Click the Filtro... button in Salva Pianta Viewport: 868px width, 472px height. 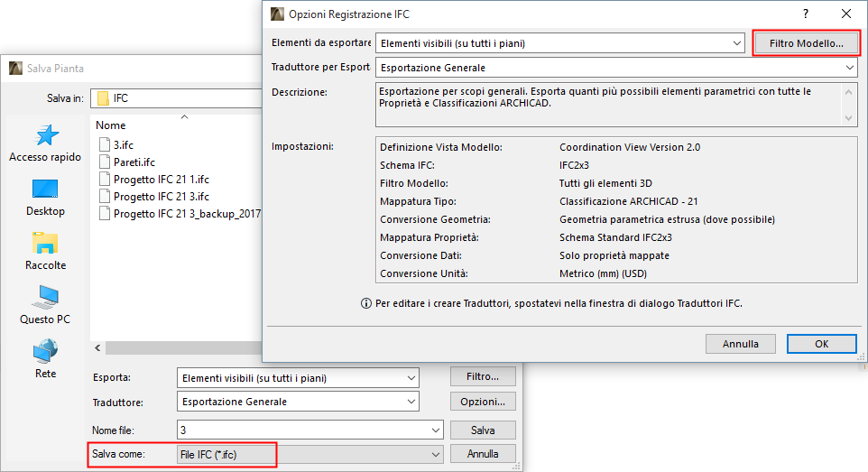point(483,376)
